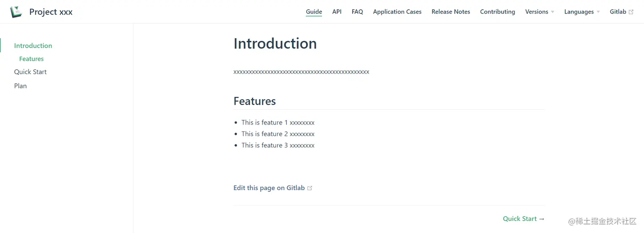
Task: Open the Contributing nav item
Action: point(497,12)
